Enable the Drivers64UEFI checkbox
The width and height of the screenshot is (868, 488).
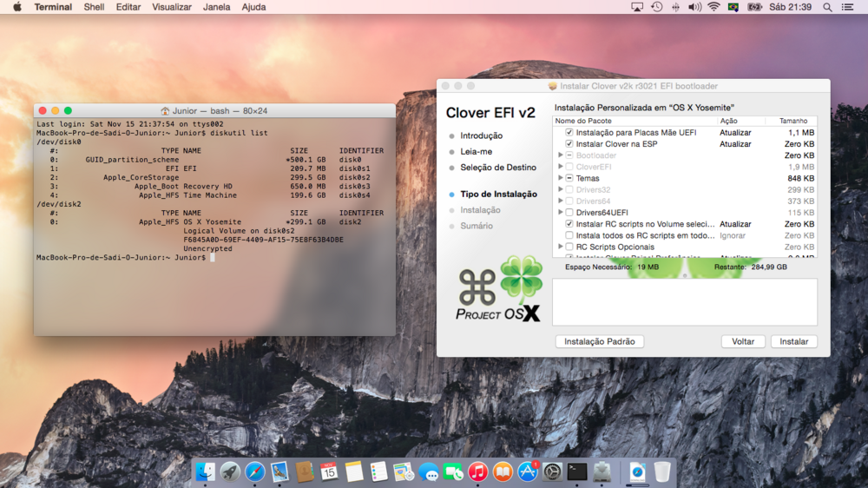coord(569,213)
